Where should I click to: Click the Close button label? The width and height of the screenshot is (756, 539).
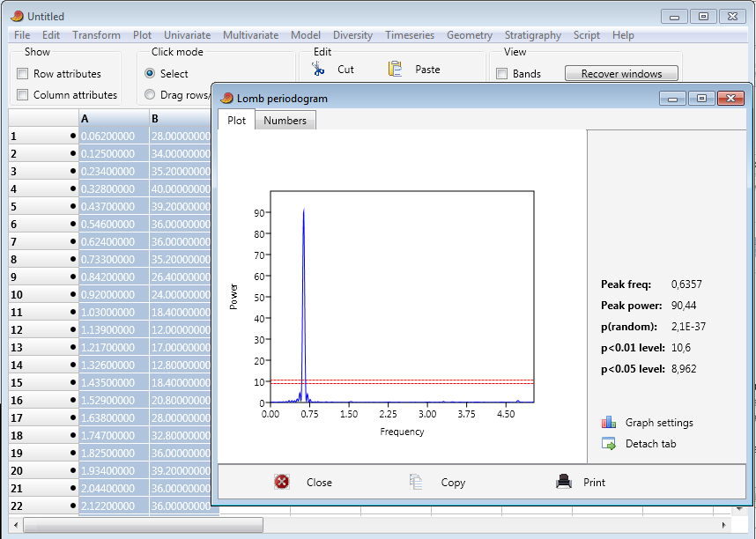point(319,482)
